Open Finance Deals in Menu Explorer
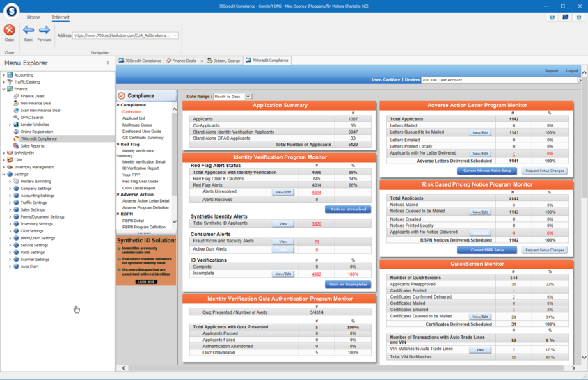 (x=32, y=96)
